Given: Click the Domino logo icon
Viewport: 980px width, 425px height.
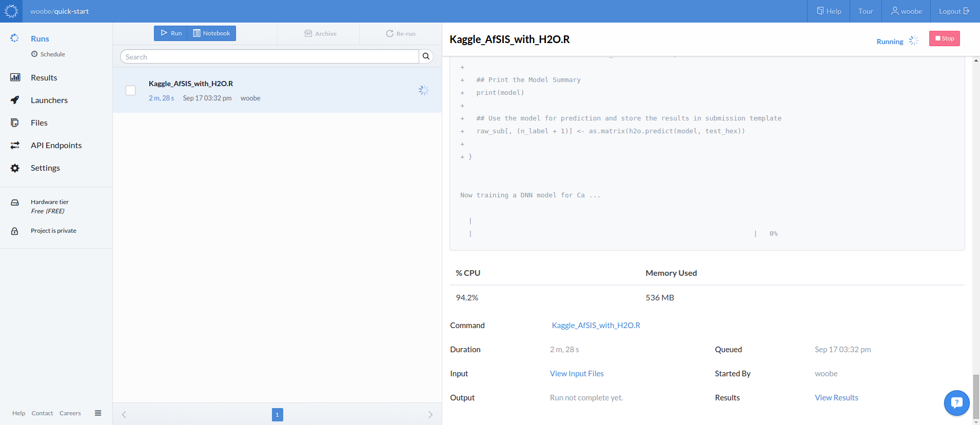Looking at the screenshot, I should (11, 11).
